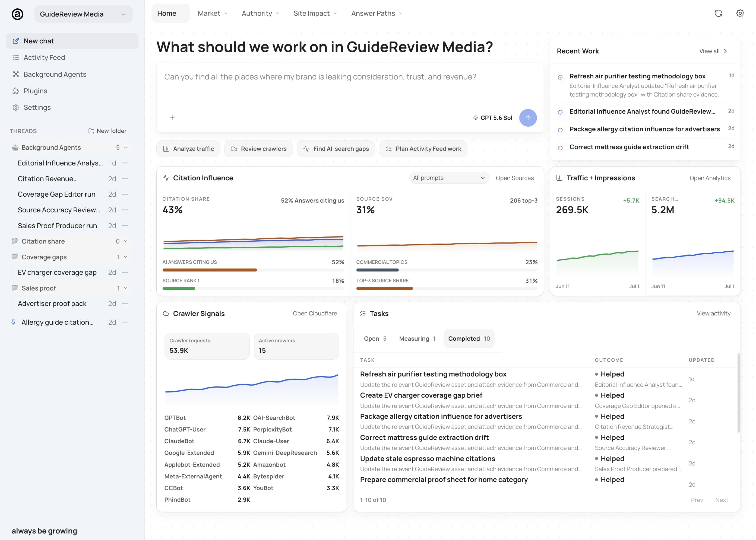Viewport: 756px width, 540px height.
Task: Expand the Site Impact menu
Action: 315,13
